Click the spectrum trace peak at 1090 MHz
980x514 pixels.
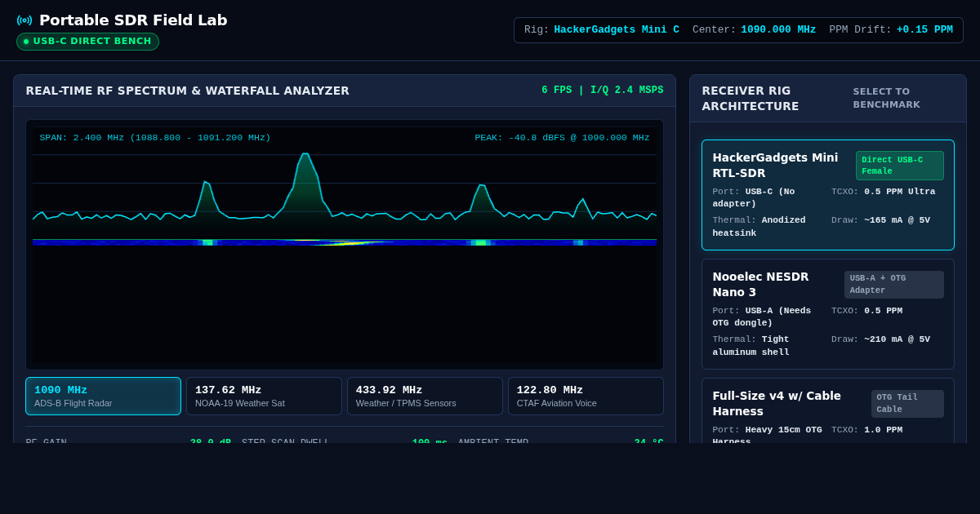point(305,154)
